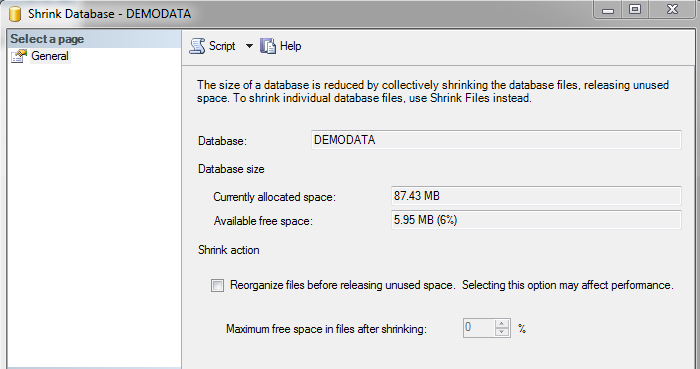Minimize the Shrink Database window

click(x=608, y=9)
